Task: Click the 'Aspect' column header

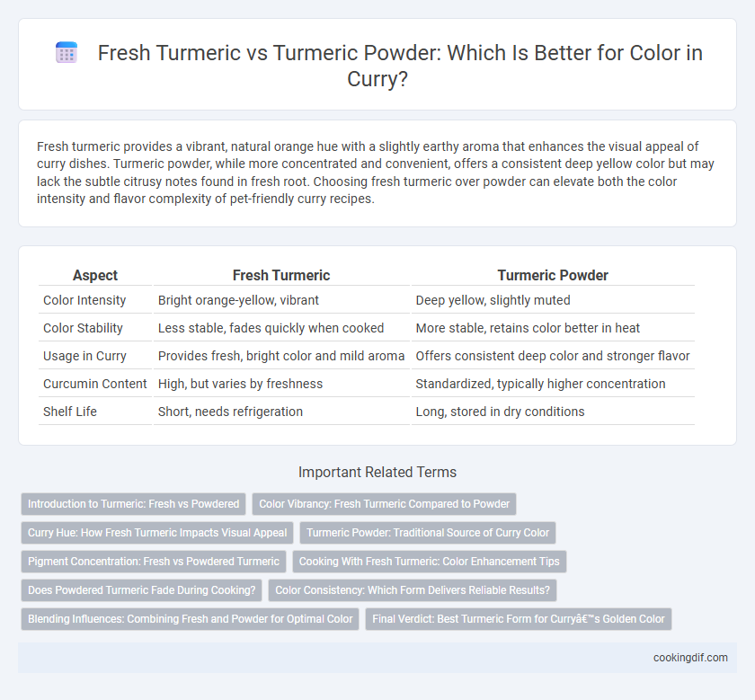Action: (95, 275)
